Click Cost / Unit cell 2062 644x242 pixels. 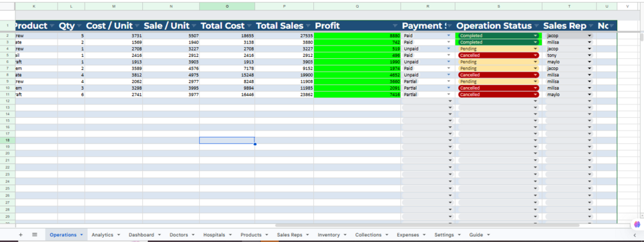click(114, 81)
